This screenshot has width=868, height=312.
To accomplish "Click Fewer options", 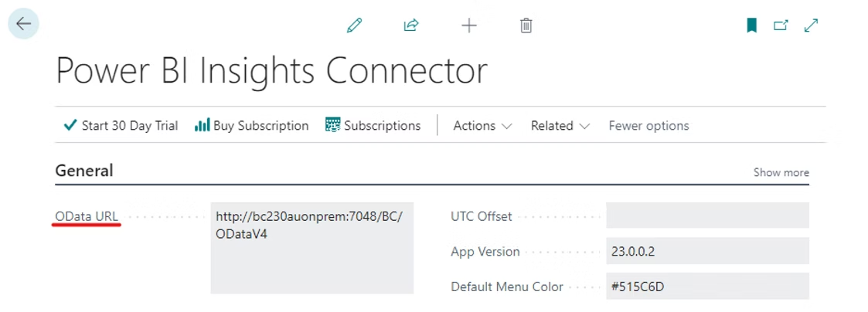I will click(x=648, y=126).
